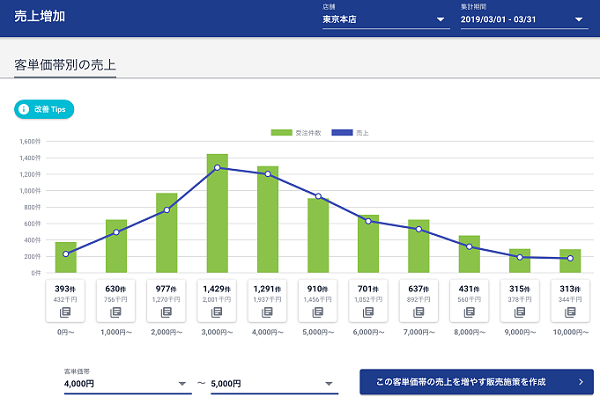The image size is (600, 404).
Task: Click the 1,291件 value text
Action: pos(267,289)
